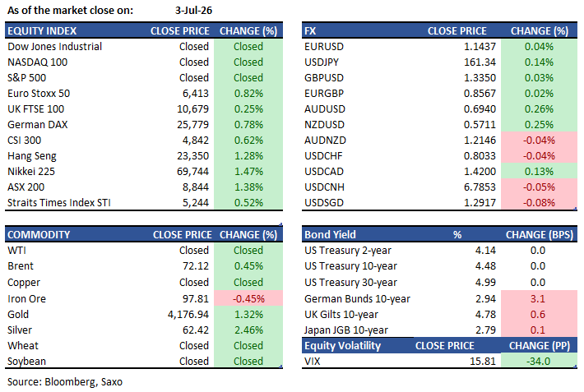Click the AUDNZD -0.04% red cell
Viewport: 584px width, 392px height.
coord(539,141)
